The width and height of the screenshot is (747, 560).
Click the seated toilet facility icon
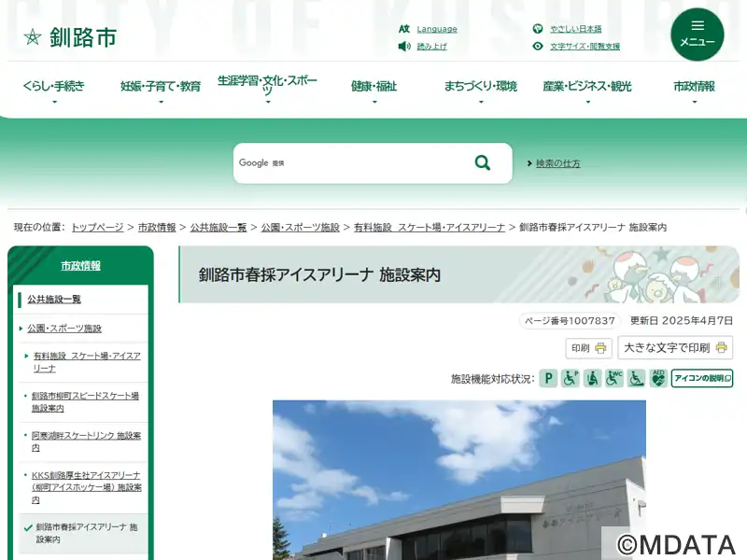click(x=592, y=379)
